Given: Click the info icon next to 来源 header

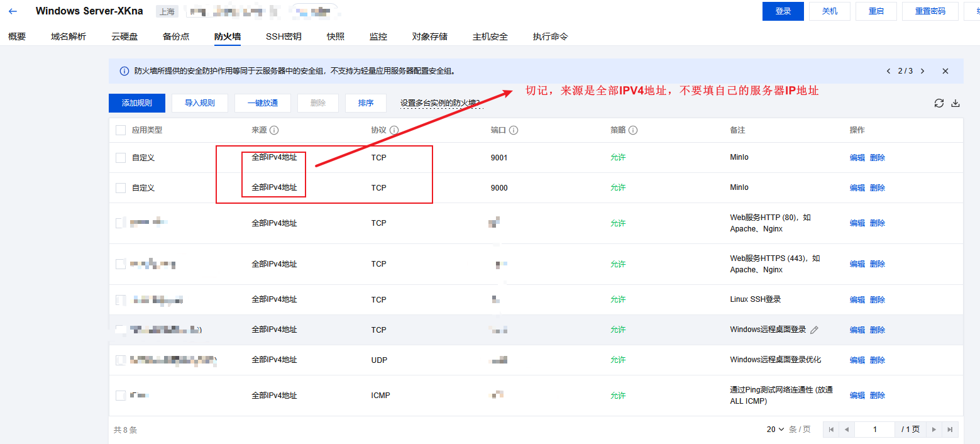Looking at the screenshot, I should point(274,130).
